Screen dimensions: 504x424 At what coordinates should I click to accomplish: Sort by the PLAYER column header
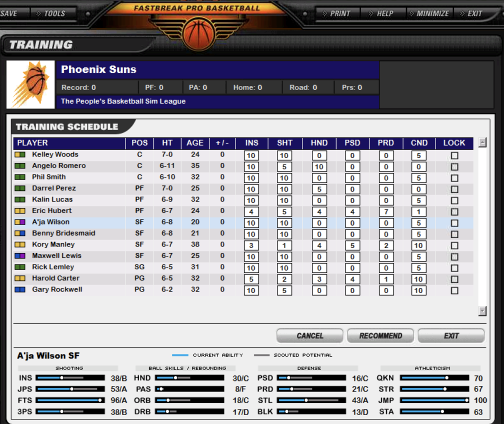click(69, 143)
